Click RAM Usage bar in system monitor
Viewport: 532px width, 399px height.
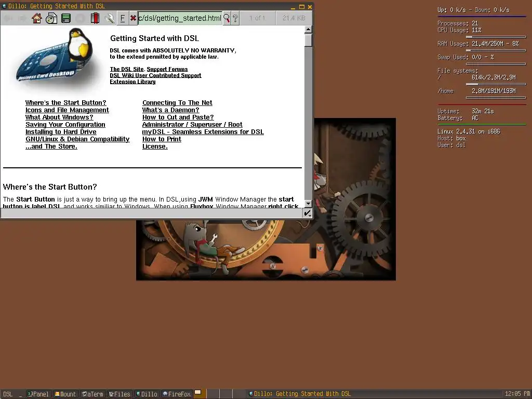coord(496,50)
